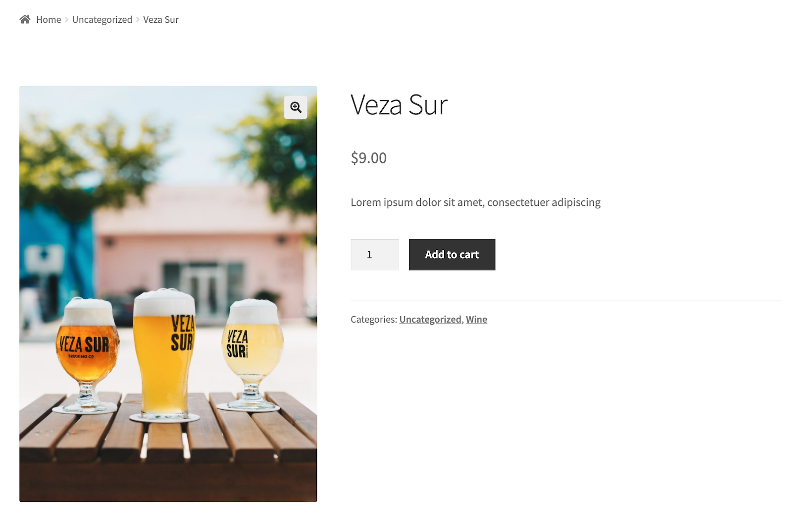
Task: Open the Uncategorized link beside Categories
Action: point(430,319)
